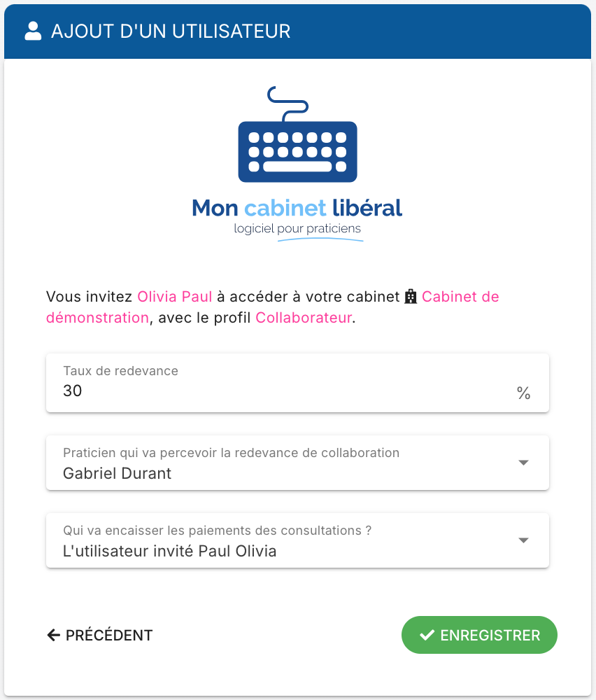Click the Olivia Paul pink name

tap(174, 296)
